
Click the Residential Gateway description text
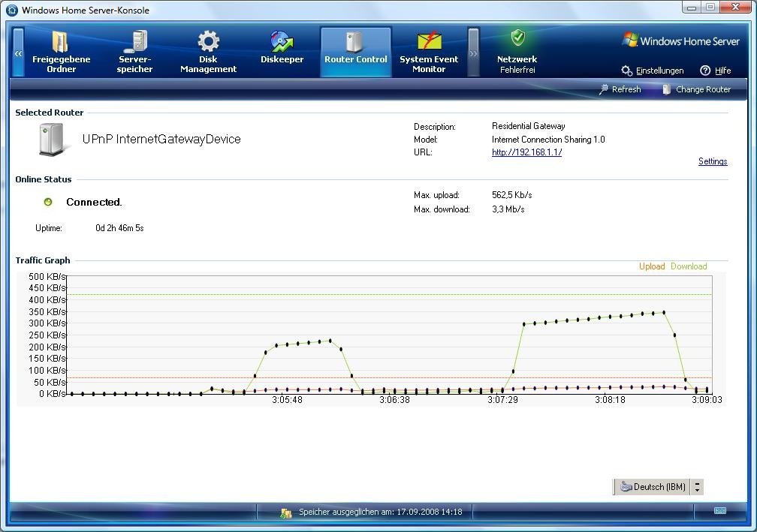click(x=528, y=126)
